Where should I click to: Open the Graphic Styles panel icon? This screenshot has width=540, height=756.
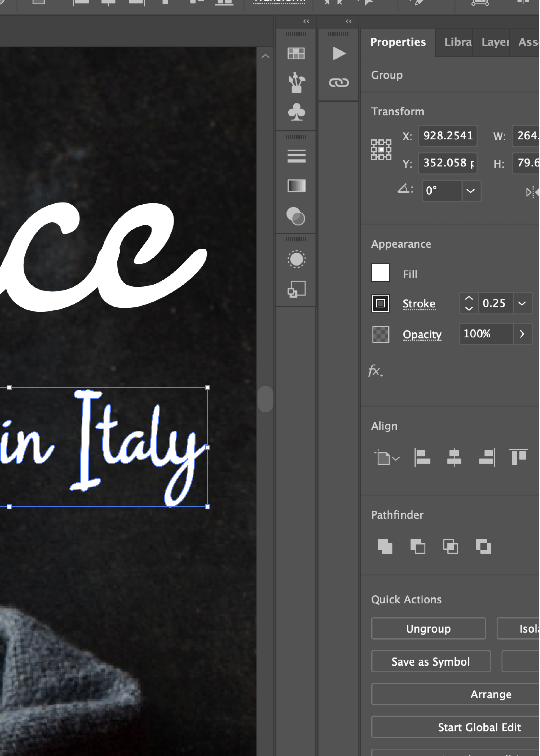tap(296, 289)
